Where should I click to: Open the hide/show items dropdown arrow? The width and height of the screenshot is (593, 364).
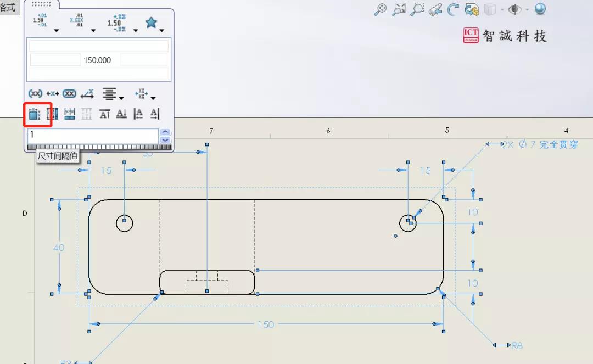point(527,9)
